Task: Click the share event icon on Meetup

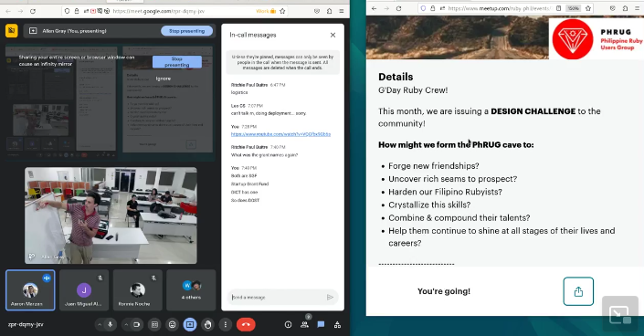Action: pos(578,291)
